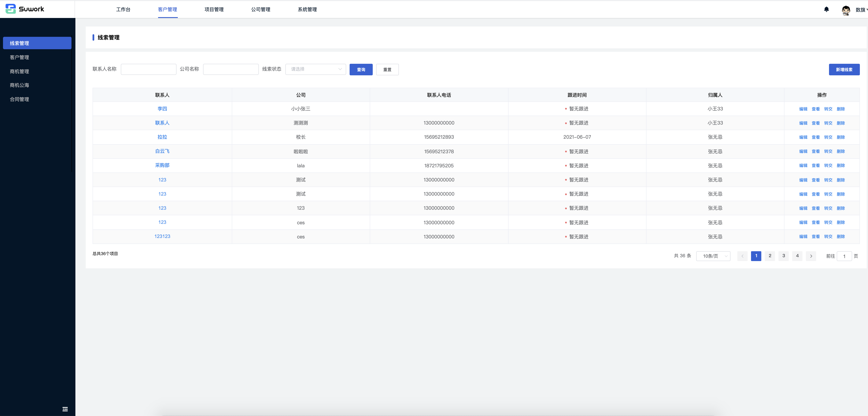Click company cell lala

pyautogui.click(x=301, y=166)
